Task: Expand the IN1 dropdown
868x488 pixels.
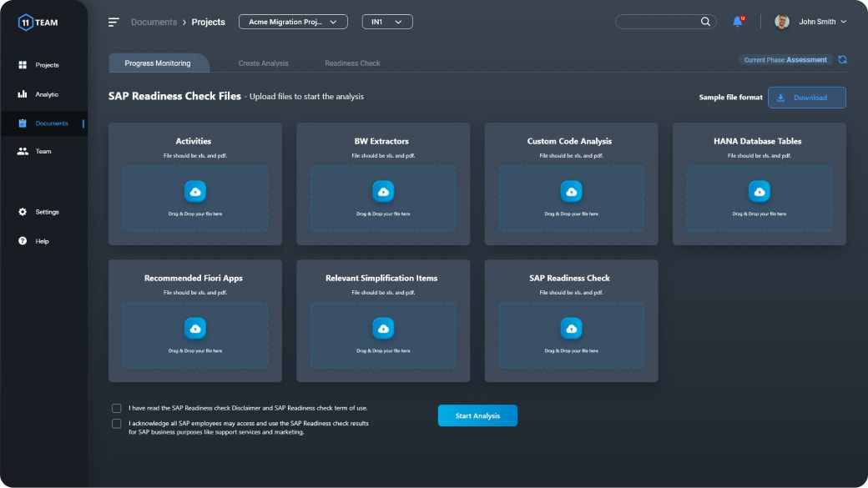Action: pyautogui.click(x=387, y=23)
